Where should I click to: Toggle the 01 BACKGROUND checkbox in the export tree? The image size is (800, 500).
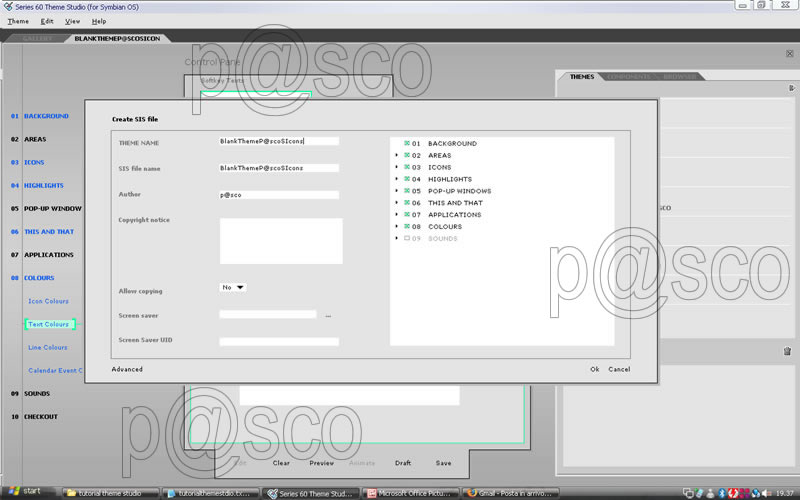pos(407,143)
